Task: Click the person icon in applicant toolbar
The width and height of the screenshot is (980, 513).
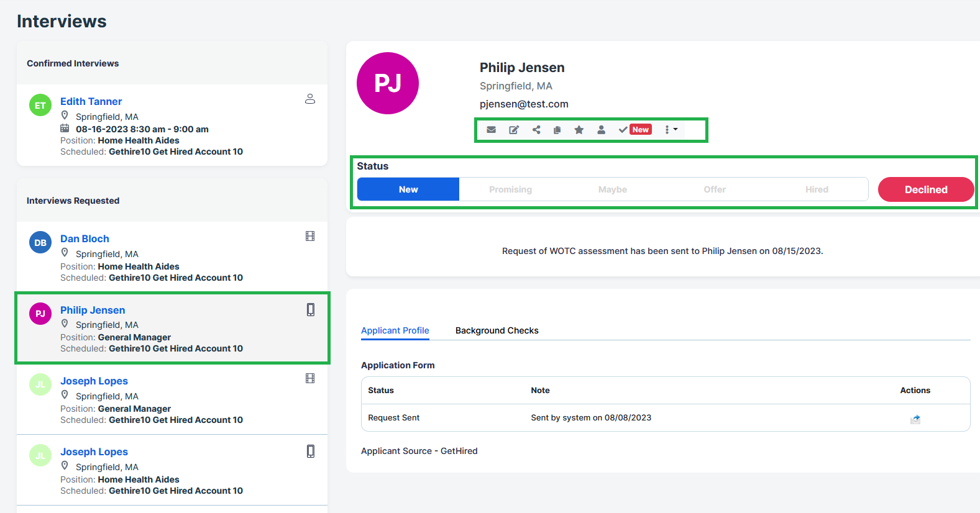Action: click(x=601, y=130)
